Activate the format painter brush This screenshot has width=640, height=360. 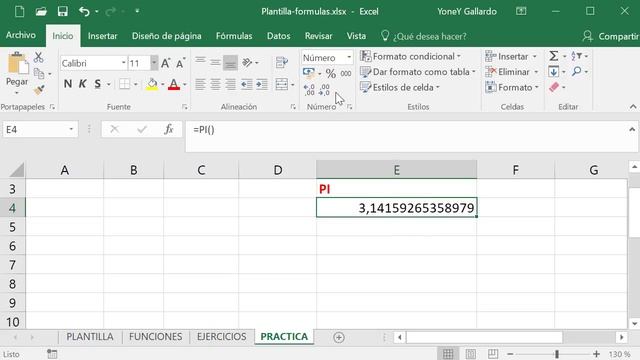39,90
